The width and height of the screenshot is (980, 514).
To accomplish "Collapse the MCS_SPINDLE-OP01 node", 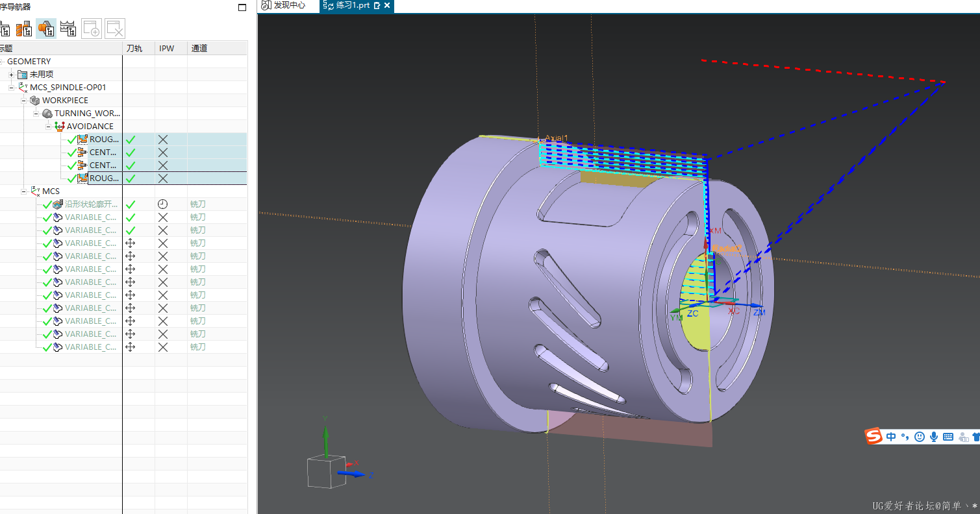I will point(11,88).
